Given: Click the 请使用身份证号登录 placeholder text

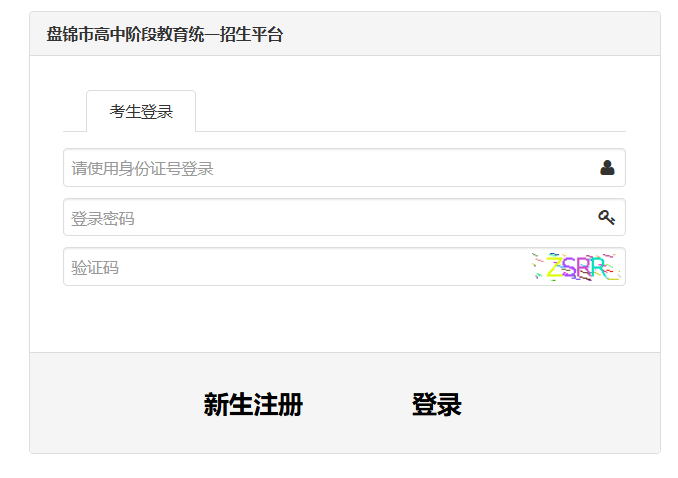Looking at the screenshot, I should point(142,168).
